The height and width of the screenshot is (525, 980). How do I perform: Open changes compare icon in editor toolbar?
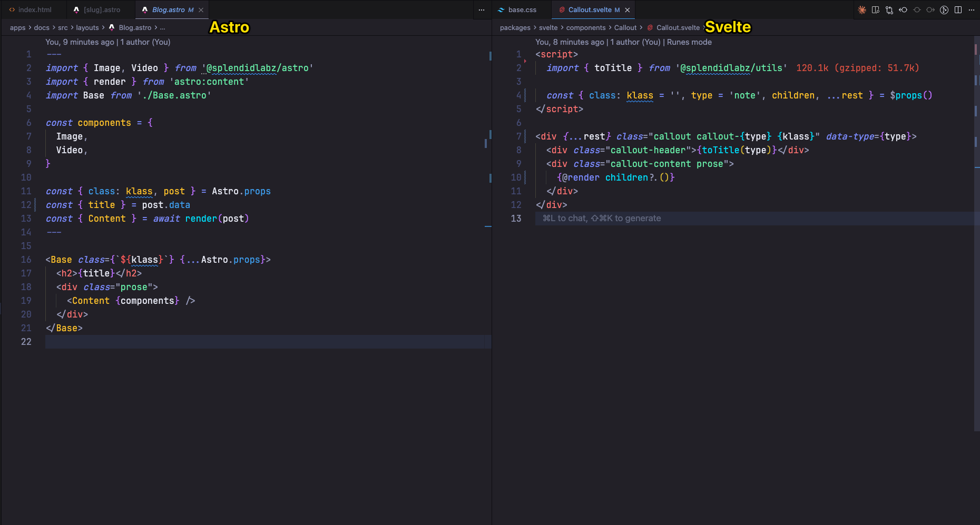[889, 9]
